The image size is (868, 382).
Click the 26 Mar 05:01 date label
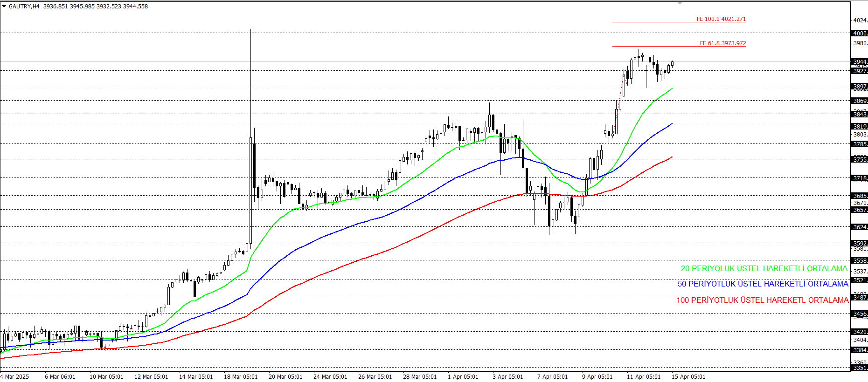click(x=375, y=376)
